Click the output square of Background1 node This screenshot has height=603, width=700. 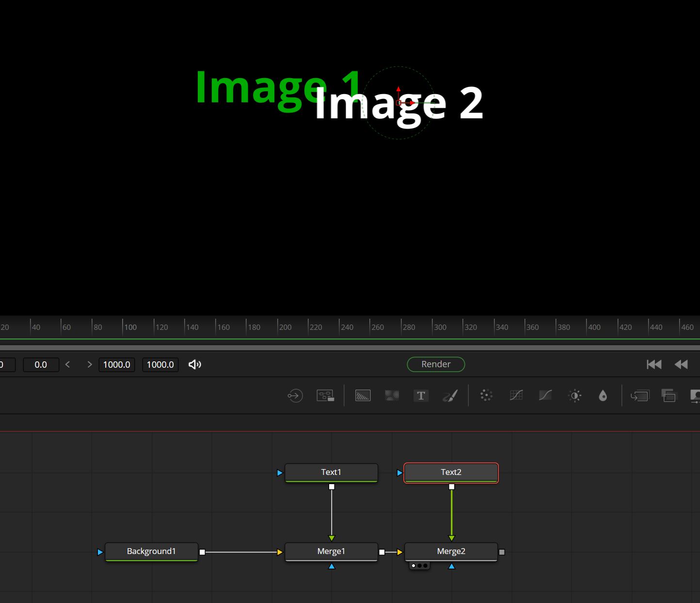click(202, 552)
